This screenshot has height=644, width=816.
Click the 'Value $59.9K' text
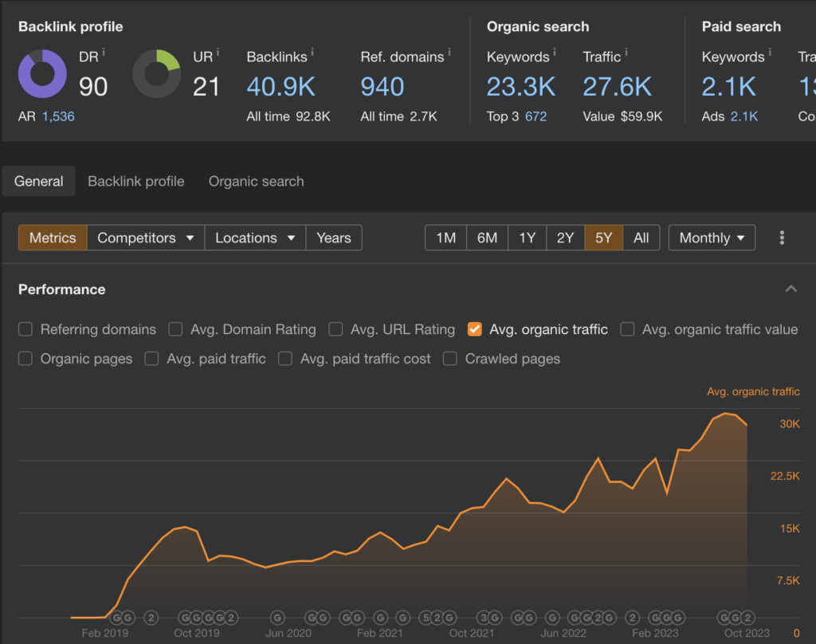[x=622, y=116]
